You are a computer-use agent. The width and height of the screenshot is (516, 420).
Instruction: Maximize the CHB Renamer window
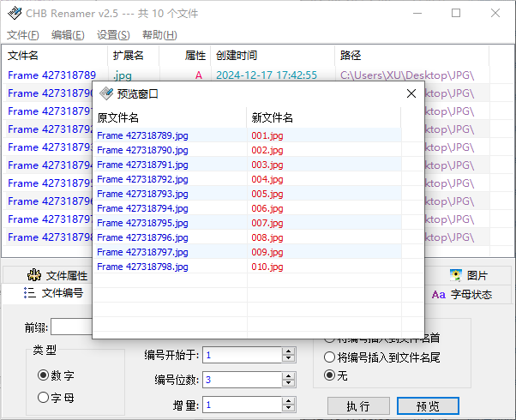(456, 13)
